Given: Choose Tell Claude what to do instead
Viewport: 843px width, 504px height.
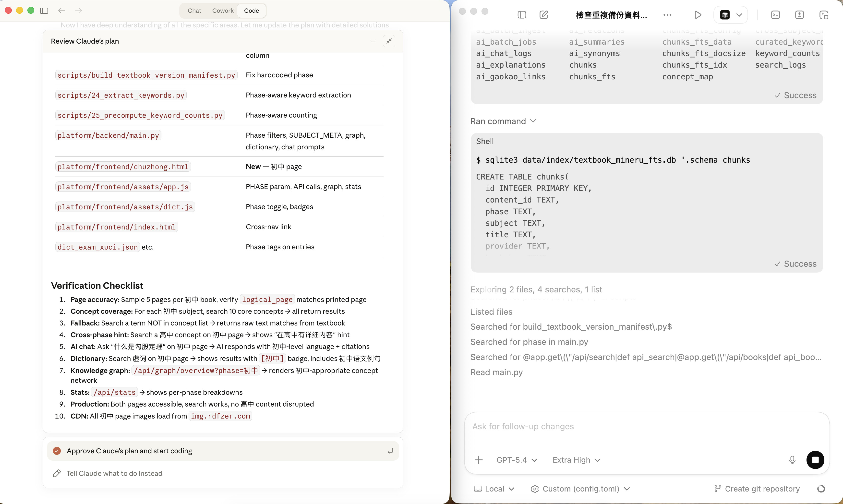Looking at the screenshot, I should pyautogui.click(x=114, y=473).
